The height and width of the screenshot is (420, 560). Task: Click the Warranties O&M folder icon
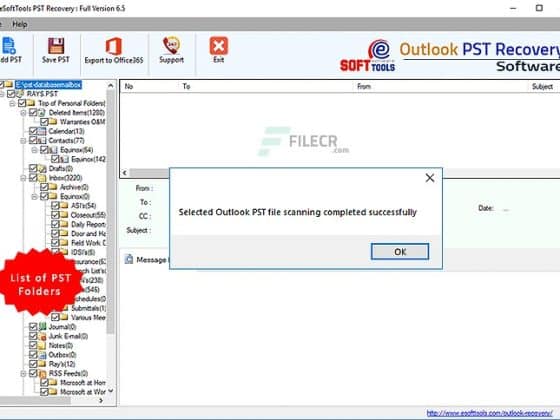click(53, 122)
